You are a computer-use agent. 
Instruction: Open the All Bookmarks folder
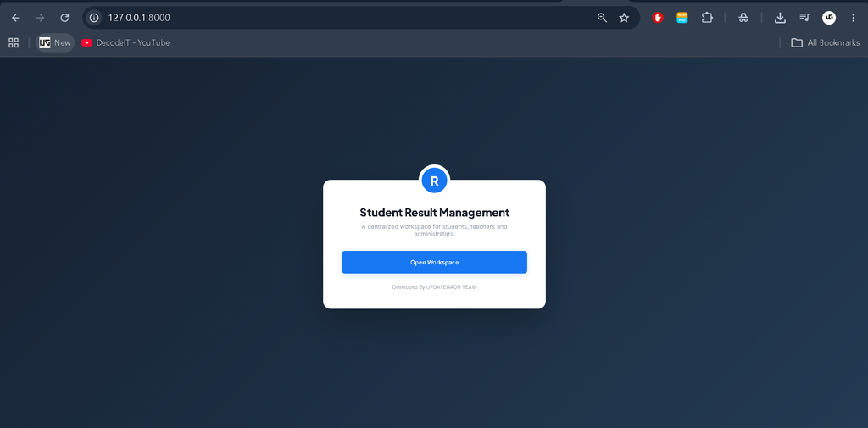(x=826, y=42)
